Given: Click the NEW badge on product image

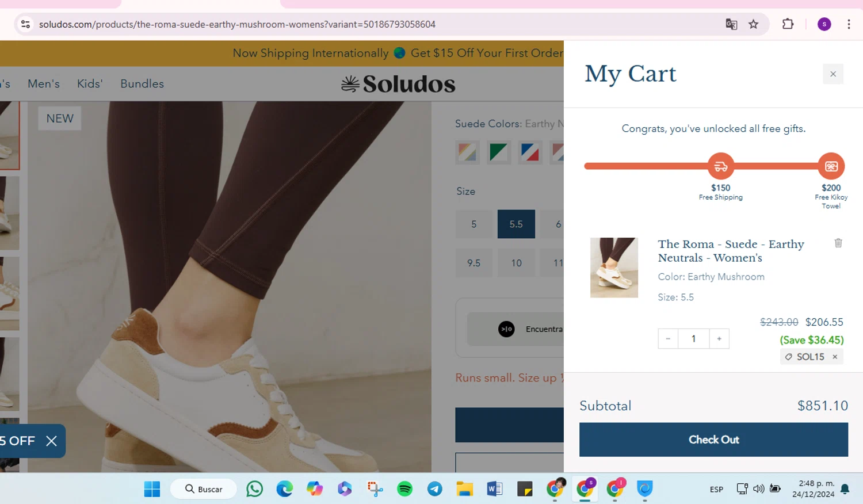Looking at the screenshot, I should 60,119.
